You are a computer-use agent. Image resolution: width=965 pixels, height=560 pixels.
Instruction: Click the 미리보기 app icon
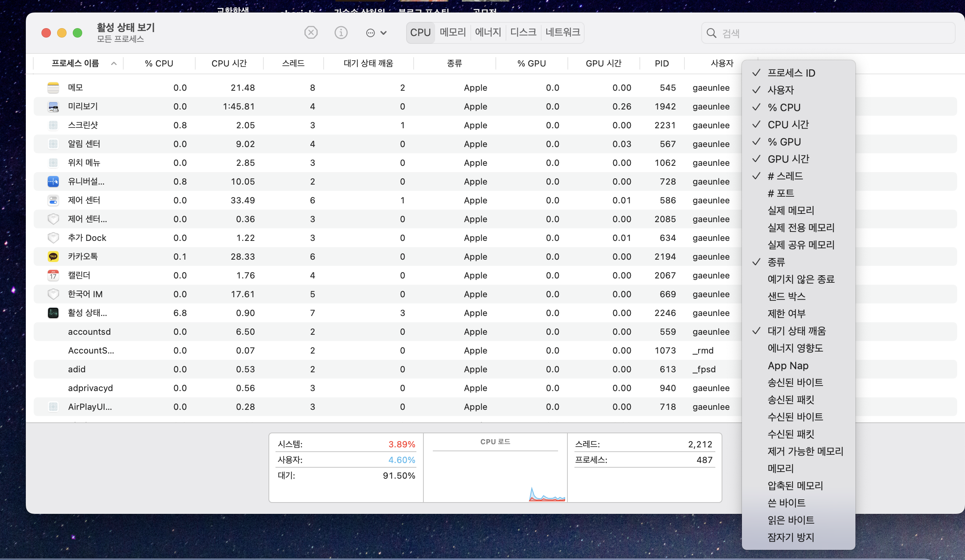point(53,106)
